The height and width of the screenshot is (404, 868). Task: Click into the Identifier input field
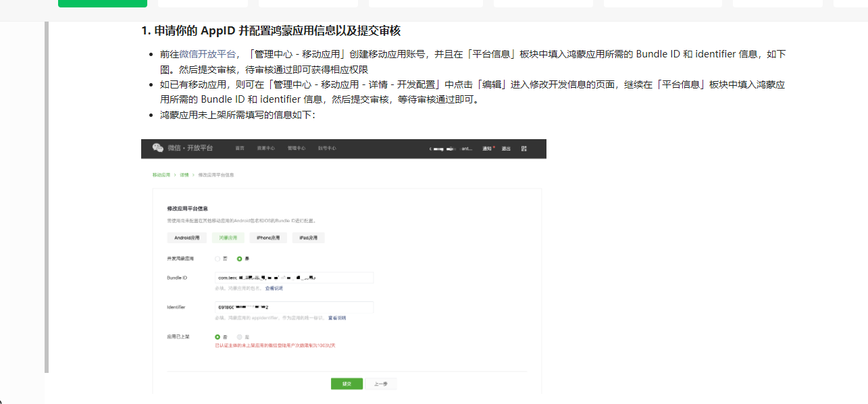point(294,307)
